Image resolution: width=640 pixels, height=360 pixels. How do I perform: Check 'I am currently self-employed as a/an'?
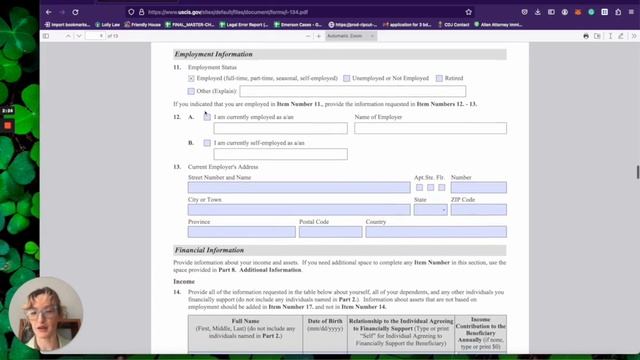coord(207,143)
